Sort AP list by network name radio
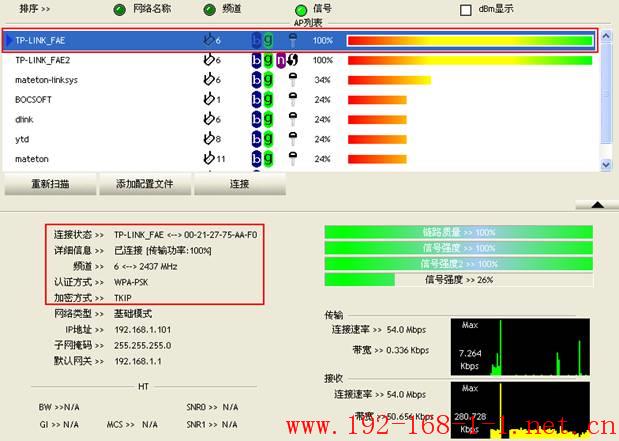This screenshot has width=619, height=441. pyautogui.click(x=120, y=10)
